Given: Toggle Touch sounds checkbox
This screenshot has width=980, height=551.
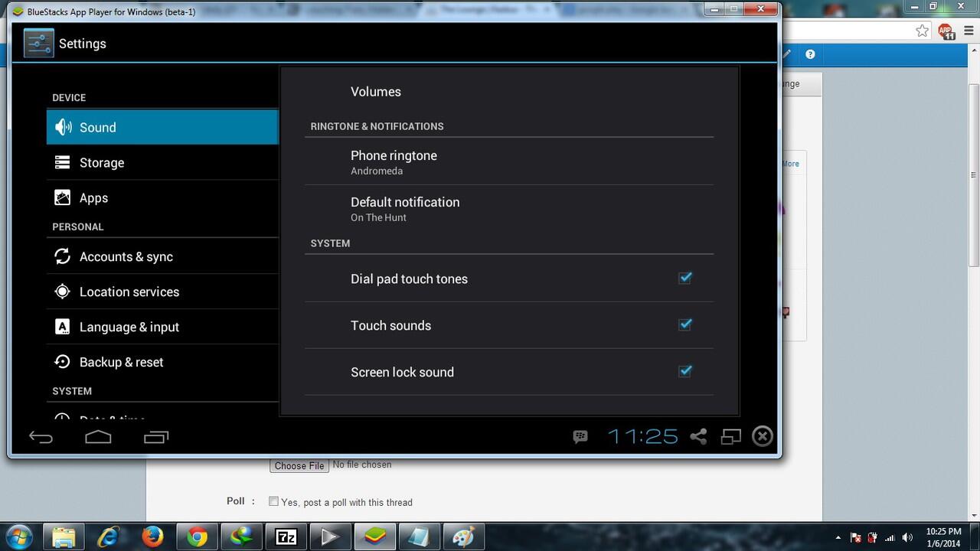Looking at the screenshot, I should click(685, 324).
